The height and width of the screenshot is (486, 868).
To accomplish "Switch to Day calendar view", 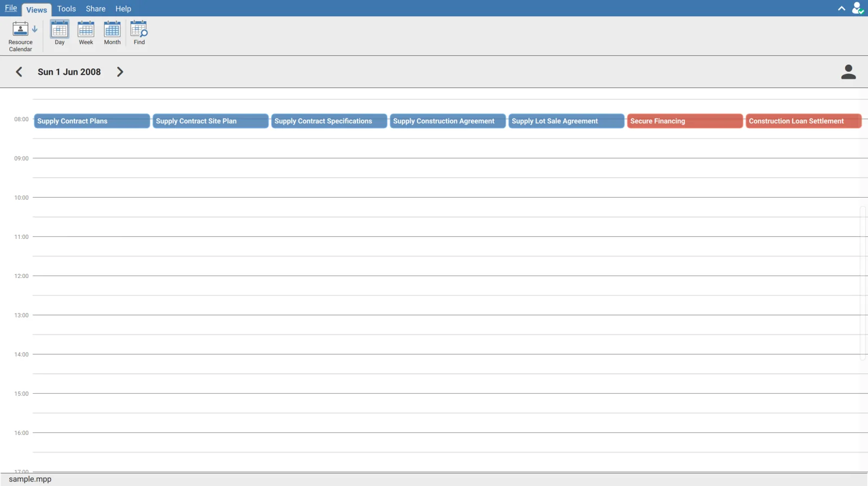I will coord(60,33).
